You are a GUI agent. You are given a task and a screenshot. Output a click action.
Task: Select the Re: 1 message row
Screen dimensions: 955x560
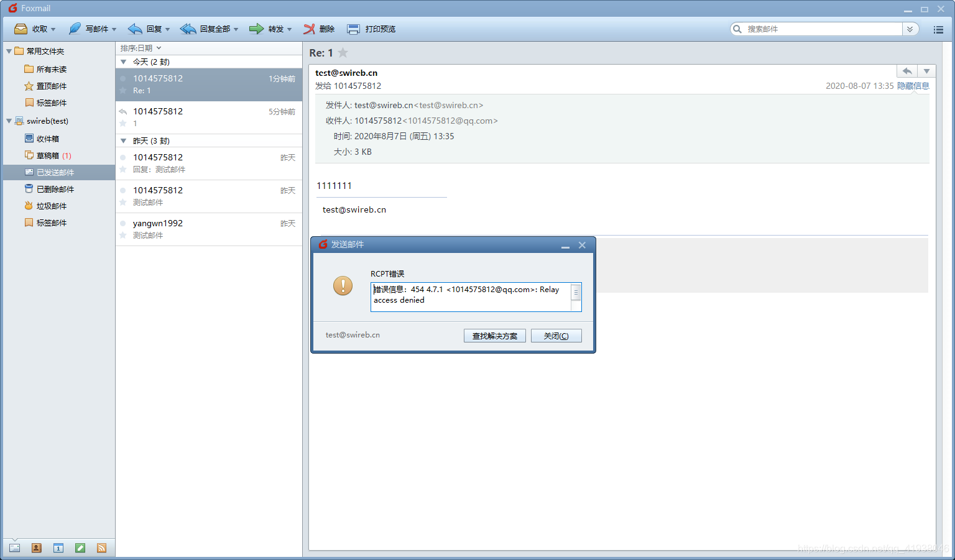(209, 85)
